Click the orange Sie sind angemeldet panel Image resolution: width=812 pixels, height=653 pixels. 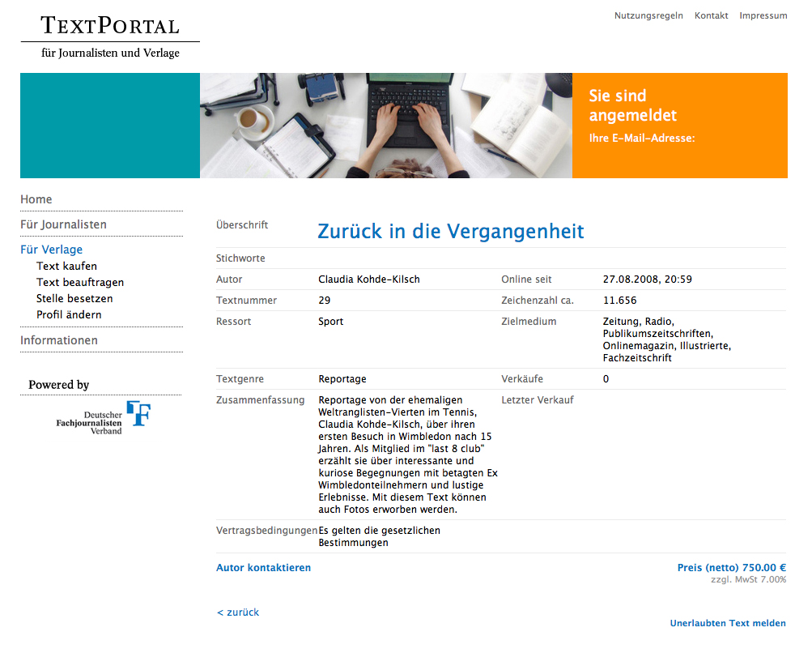679,126
